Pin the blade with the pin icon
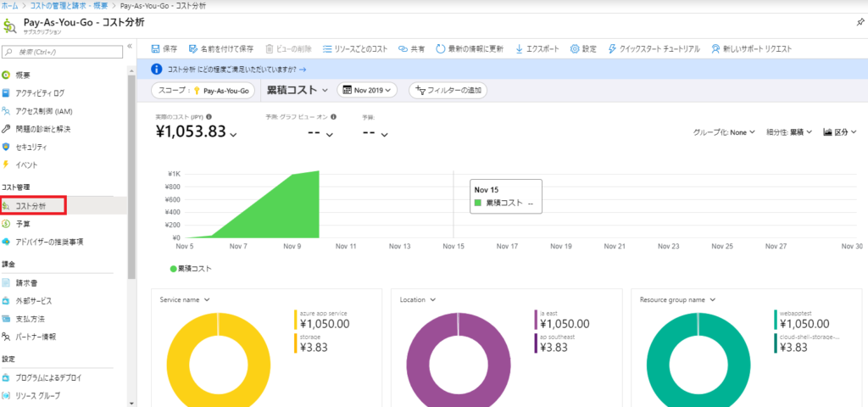 tap(860, 23)
